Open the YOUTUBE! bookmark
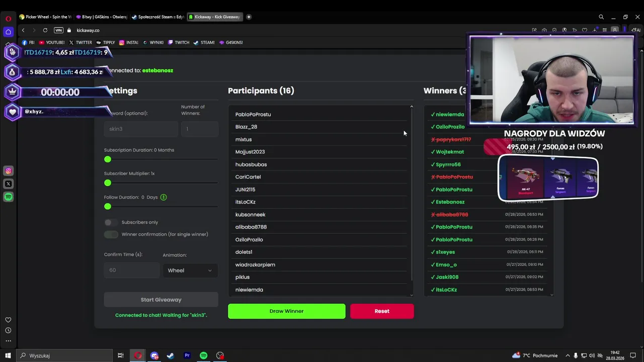 52,42
